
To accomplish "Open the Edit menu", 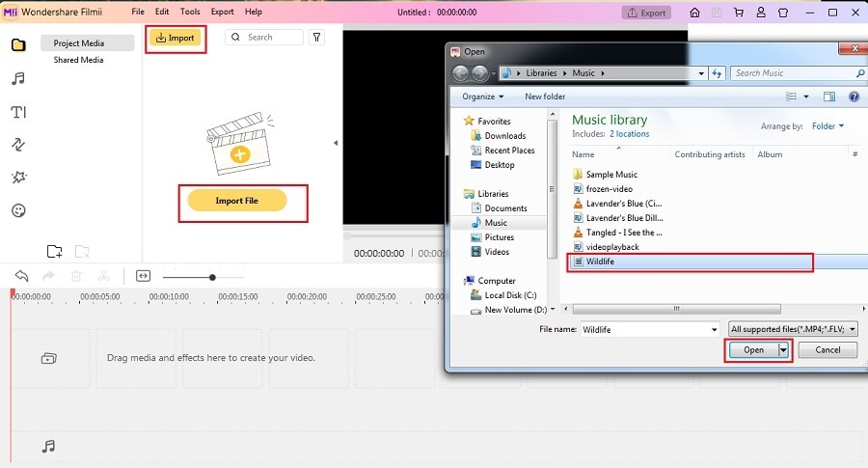I will (162, 12).
